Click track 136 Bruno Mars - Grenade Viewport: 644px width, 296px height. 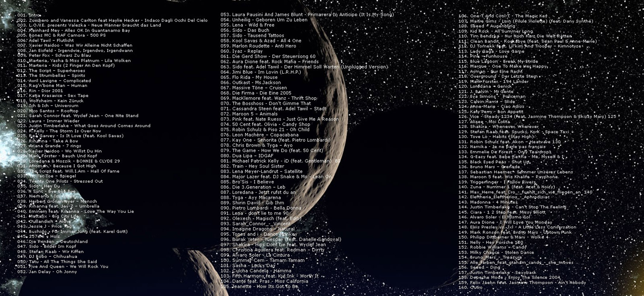tap(489, 167)
